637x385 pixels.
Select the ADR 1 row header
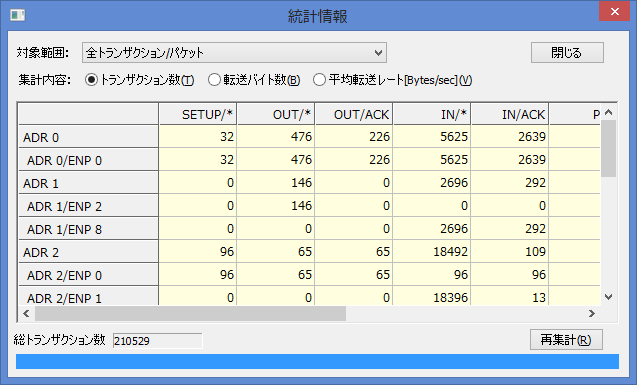coord(88,183)
